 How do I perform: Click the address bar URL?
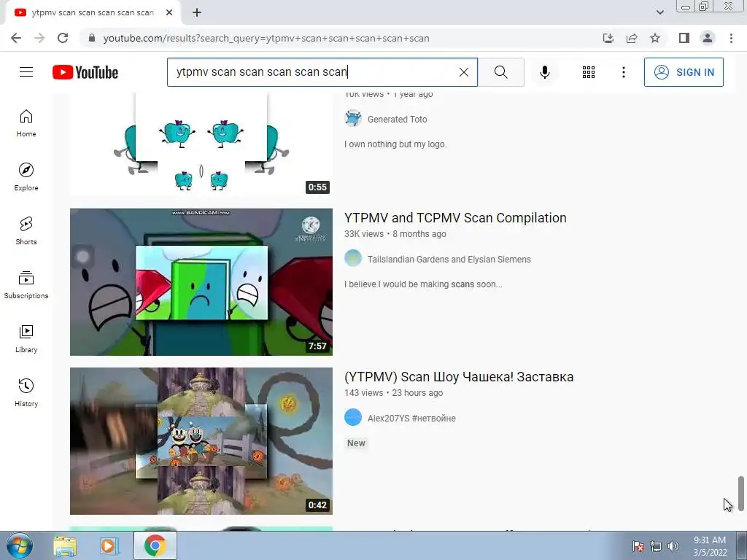pyautogui.click(x=266, y=38)
